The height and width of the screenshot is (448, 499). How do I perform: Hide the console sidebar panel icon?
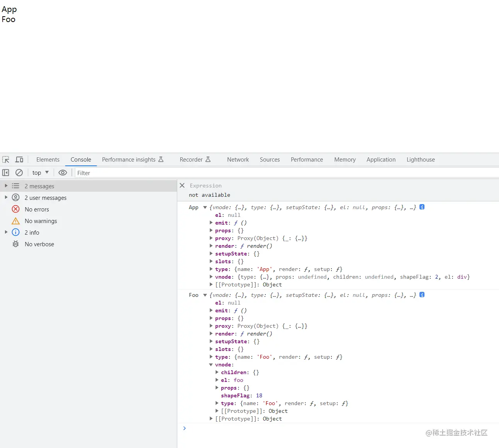pyautogui.click(x=6, y=173)
